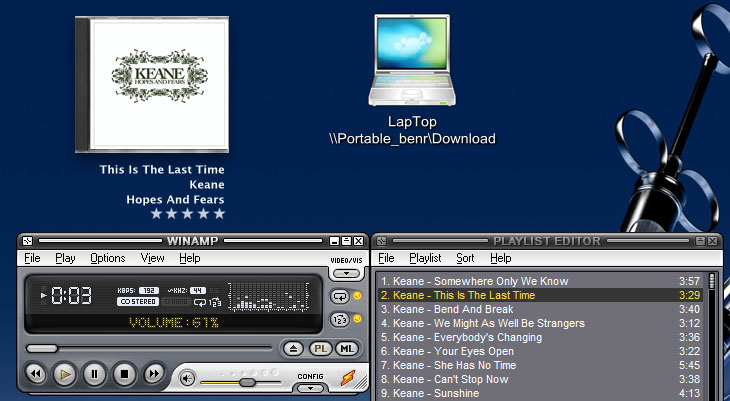This screenshot has height=401, width=730.
Task: Toggle the ML media library button
Action: [x=347, y=348]
